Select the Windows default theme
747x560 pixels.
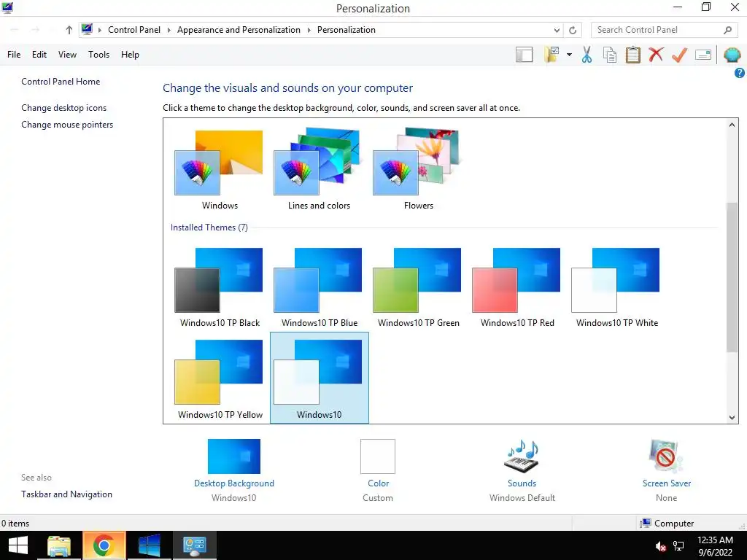(x=219, y=169)
